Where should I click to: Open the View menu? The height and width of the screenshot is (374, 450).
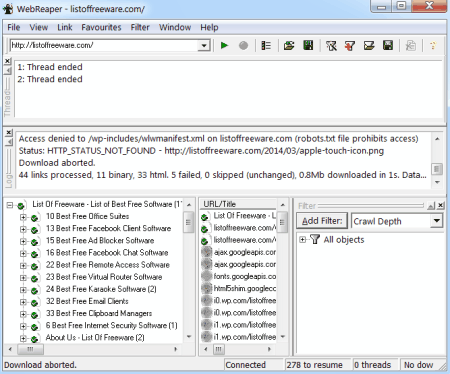(39, 27)
